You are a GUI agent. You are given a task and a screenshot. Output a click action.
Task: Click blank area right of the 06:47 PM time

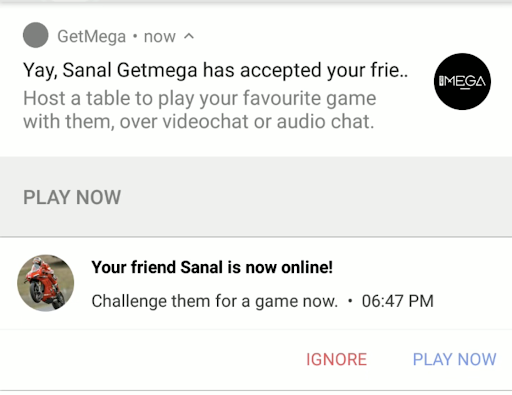coord(473,301)
